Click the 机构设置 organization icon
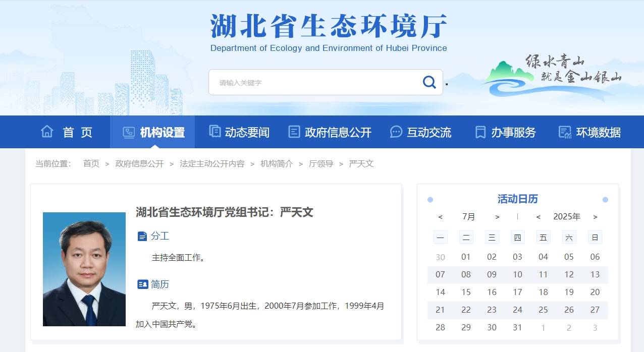Image resolution: width=644 pixels, height=352 pixels. pos(129,132)
